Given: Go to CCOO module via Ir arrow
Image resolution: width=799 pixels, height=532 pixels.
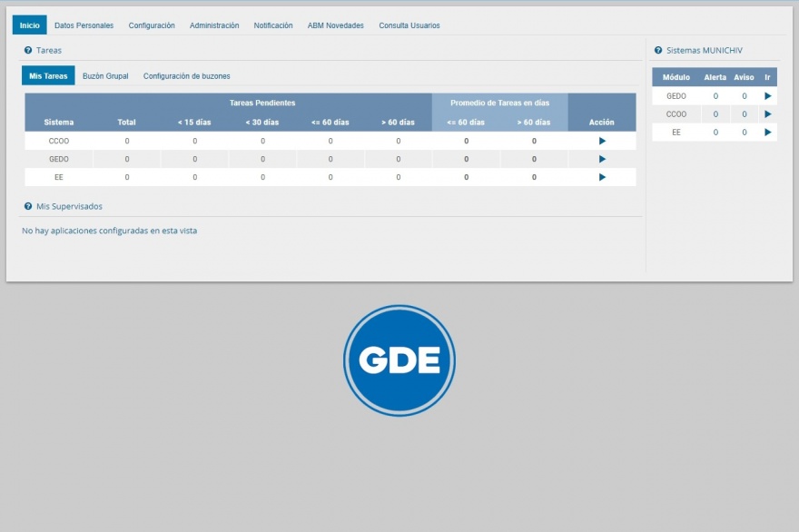Looking at the screenshot, I should 768,114.
